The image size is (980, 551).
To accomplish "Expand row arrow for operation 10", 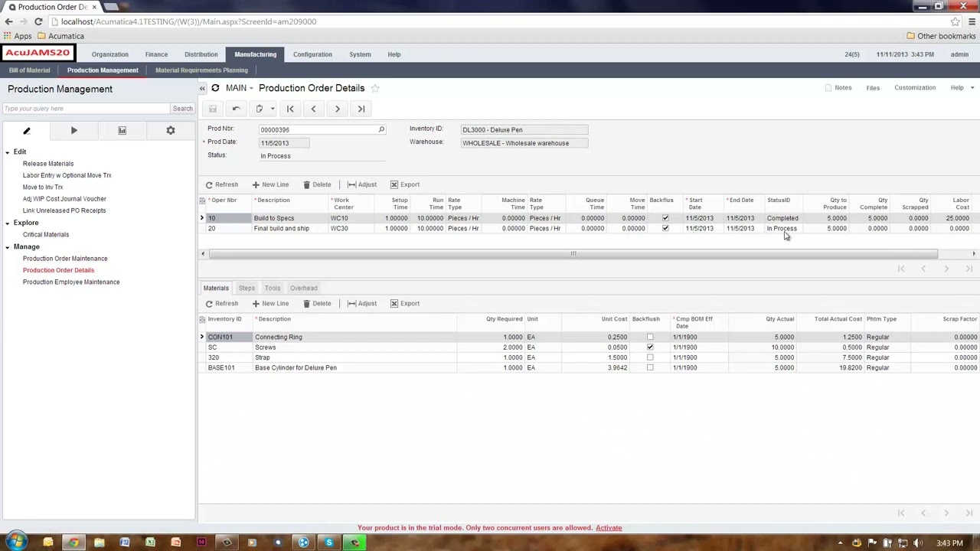I will [202, 218].
